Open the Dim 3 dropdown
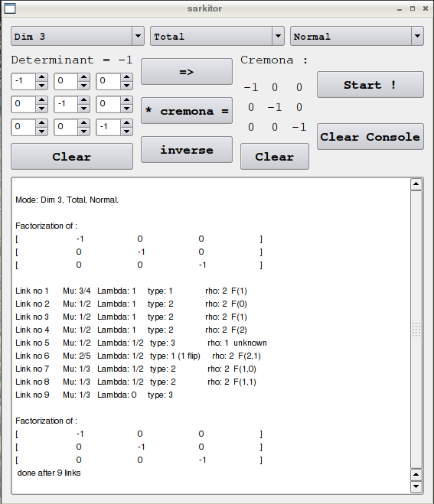The width and height of the screenshot is (434, 504). (77, 36)
